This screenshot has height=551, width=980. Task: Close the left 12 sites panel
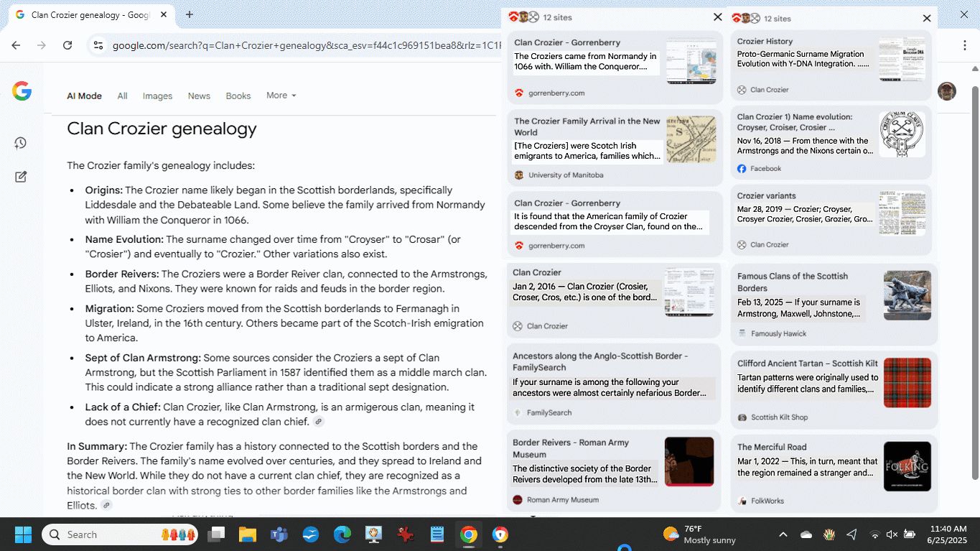(x=718, y=17)
